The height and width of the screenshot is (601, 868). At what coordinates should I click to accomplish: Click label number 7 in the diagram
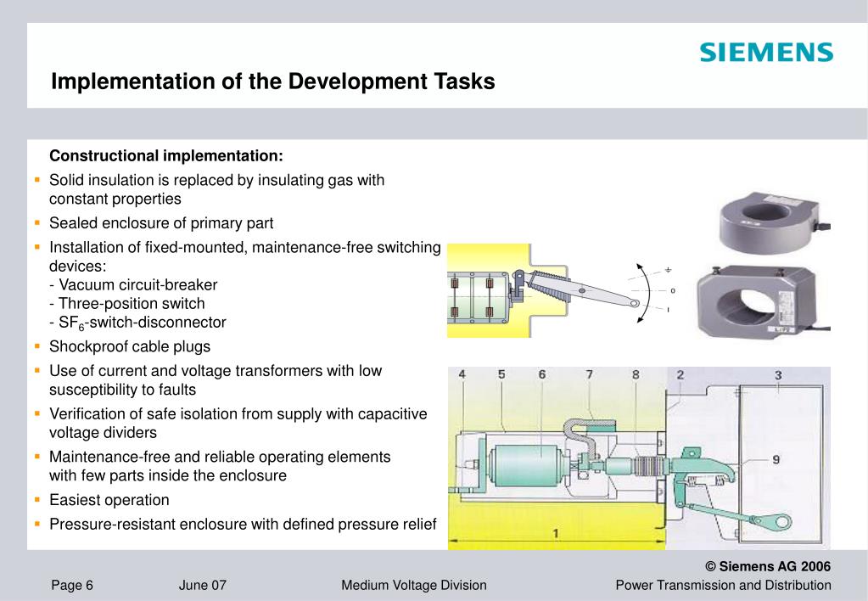[589, 374]
